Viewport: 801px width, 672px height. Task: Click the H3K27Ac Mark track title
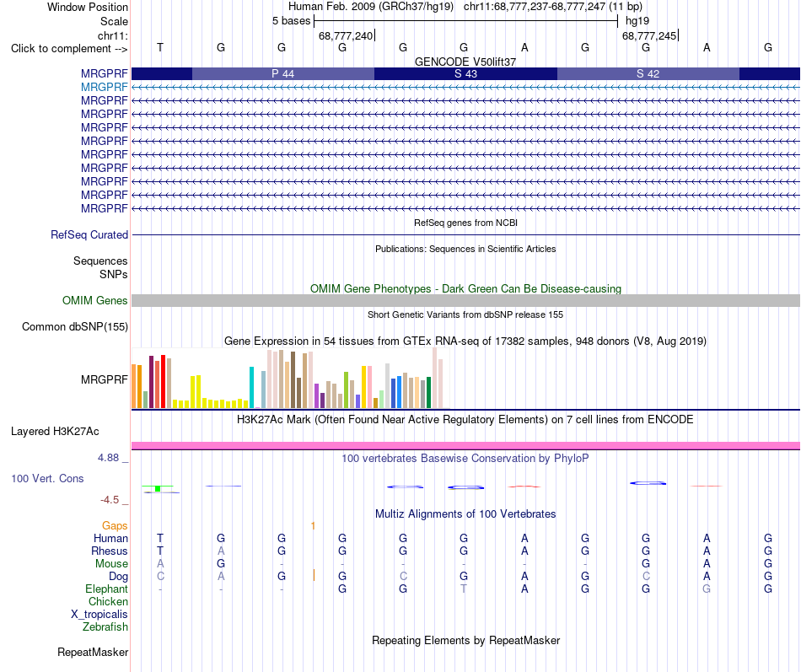[x=465, y=420]
